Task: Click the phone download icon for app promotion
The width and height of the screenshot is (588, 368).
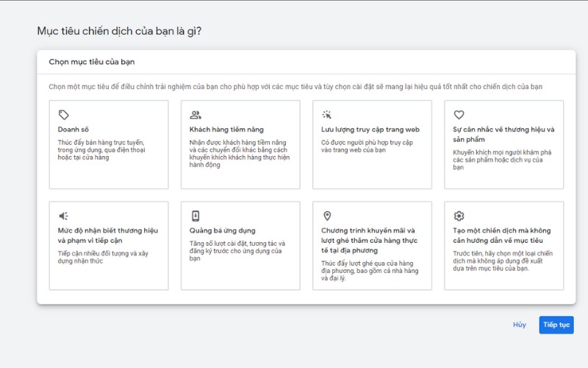Action: point(196,216)
